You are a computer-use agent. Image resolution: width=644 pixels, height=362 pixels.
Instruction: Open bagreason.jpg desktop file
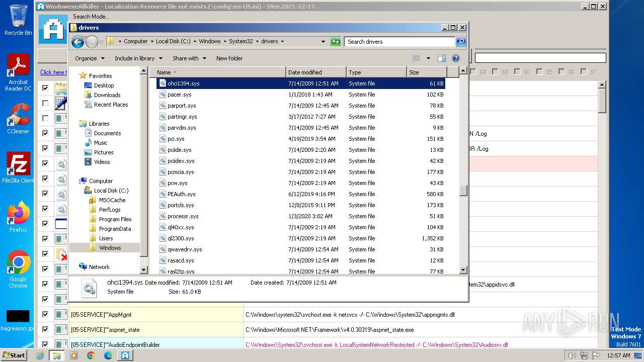18,320
